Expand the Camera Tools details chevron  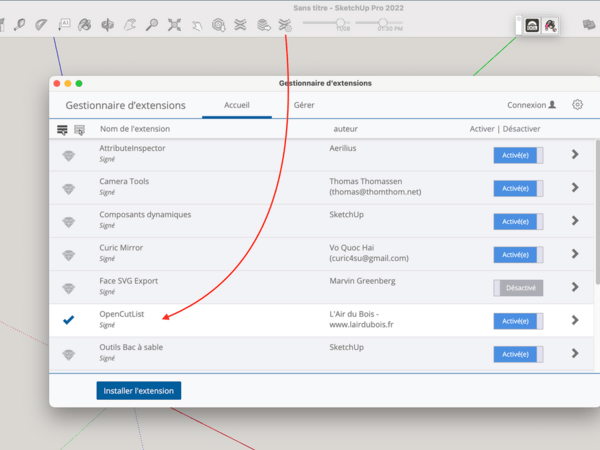[x=575, y=188]
